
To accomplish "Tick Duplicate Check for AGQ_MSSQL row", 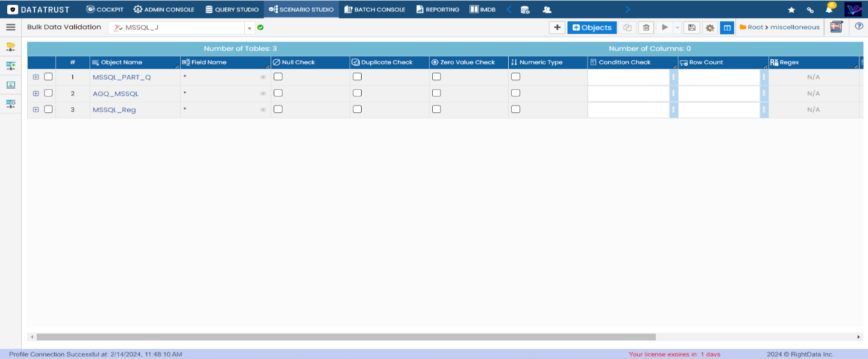I will click(357, 94).
